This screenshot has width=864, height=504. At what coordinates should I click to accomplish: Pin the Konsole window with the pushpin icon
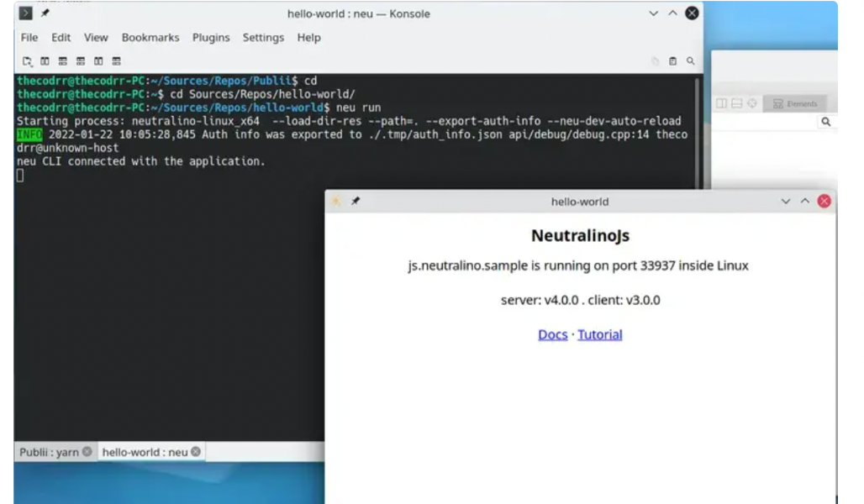(45, 13)
